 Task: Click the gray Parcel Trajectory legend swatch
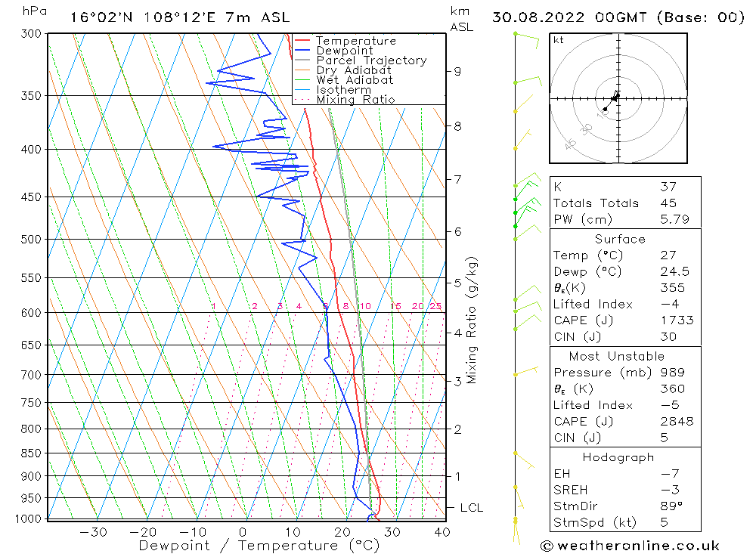302,60
